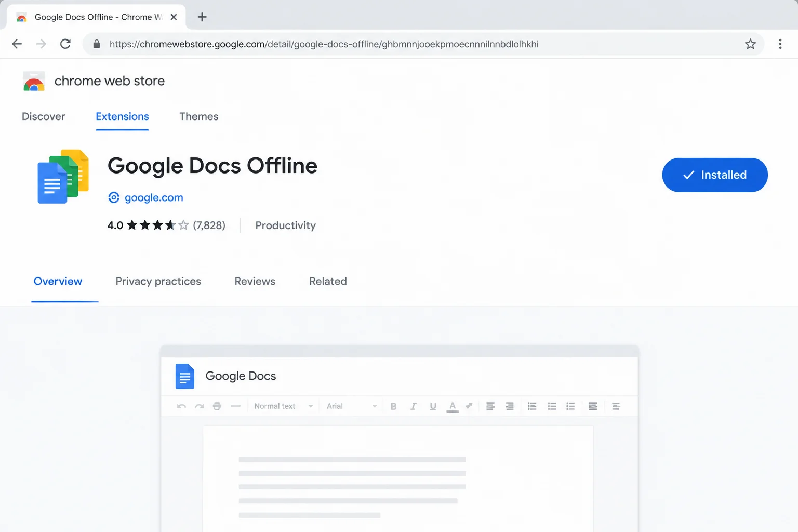798x532 pixels.
Task: Switch to the Reviews tab
Action: click(x=255, y=281)
